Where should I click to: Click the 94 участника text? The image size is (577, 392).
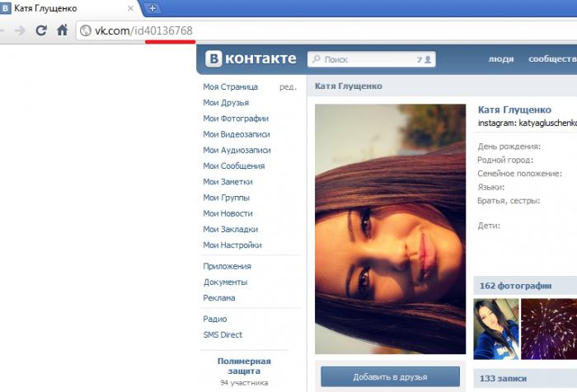(244, 383)
